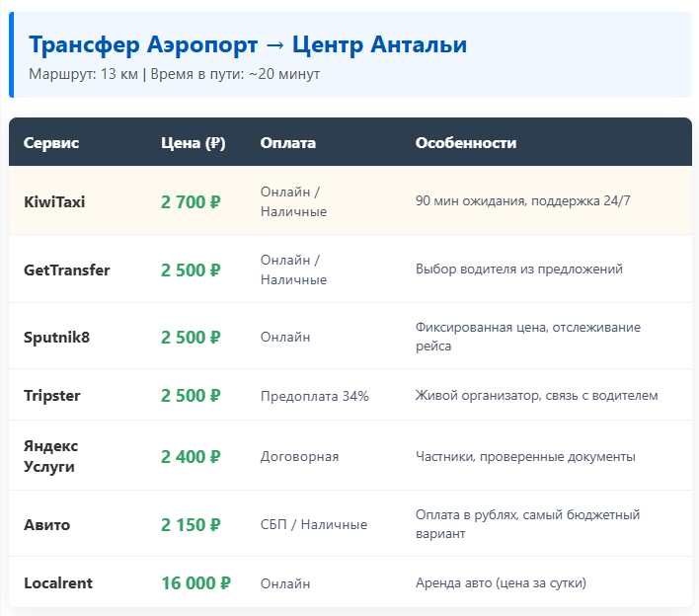The image size is (699, 616).
Task: Click the 2 400 ₽ price
Action: point(191,457)
